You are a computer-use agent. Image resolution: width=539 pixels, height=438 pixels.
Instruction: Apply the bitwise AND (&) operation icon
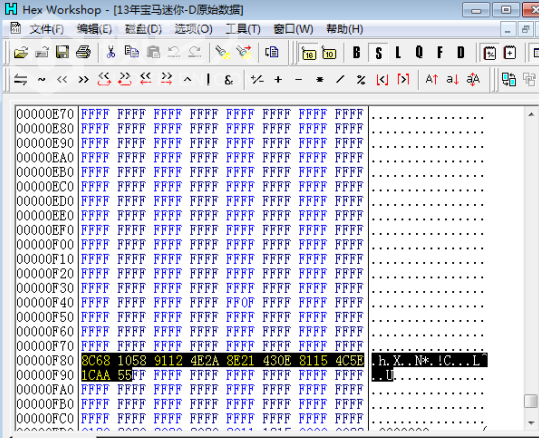point(229,80)
